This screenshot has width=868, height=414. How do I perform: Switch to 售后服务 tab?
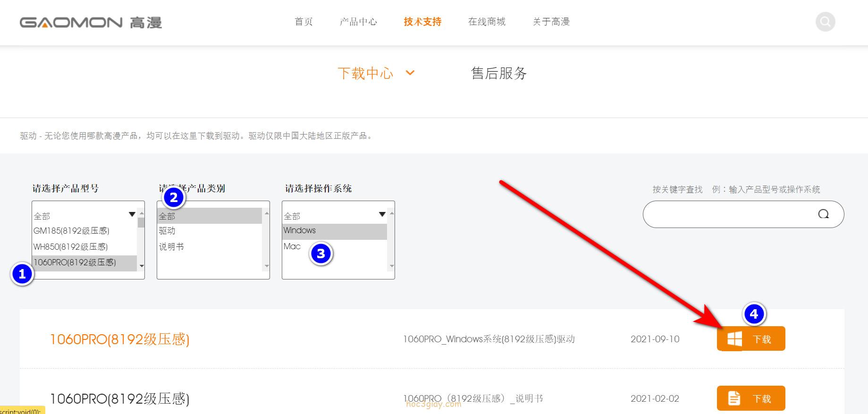click(498, 73)
